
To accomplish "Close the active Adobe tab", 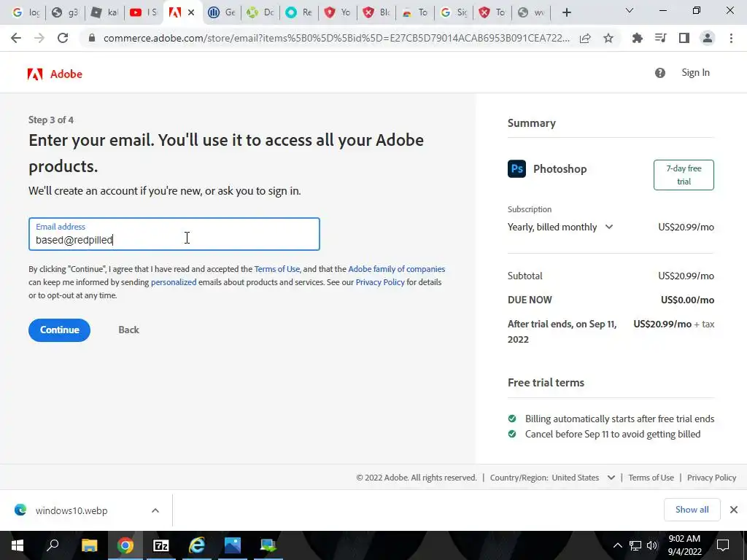I will pos(191,12).
